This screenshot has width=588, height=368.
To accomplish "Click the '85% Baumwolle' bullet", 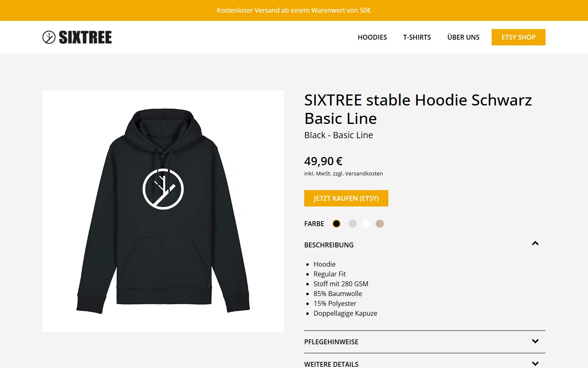I will tap(338, 294).
